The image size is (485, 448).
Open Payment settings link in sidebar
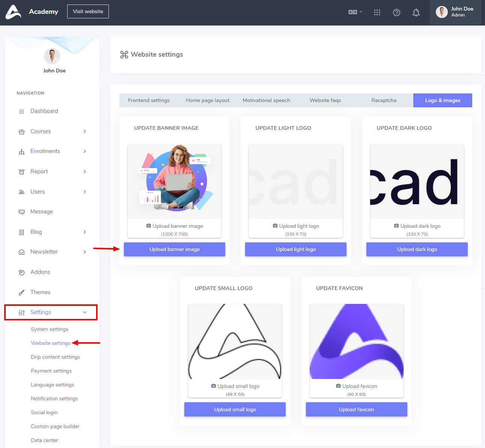click(x=51, y=371)
